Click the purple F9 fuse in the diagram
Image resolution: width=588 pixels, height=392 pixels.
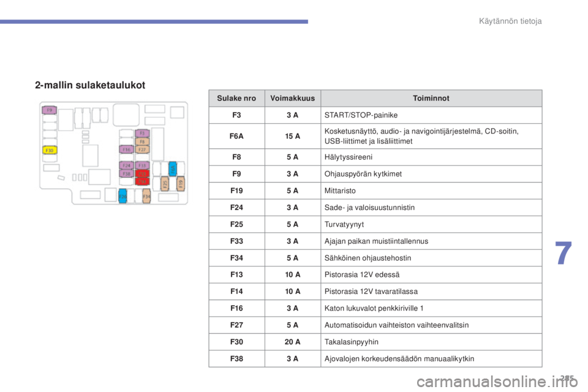pyautogui.click(x=49, y=110)
